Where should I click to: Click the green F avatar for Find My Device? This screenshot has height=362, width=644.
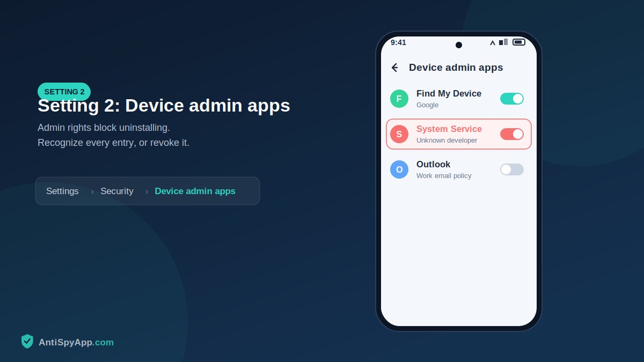tap(399, 99)
